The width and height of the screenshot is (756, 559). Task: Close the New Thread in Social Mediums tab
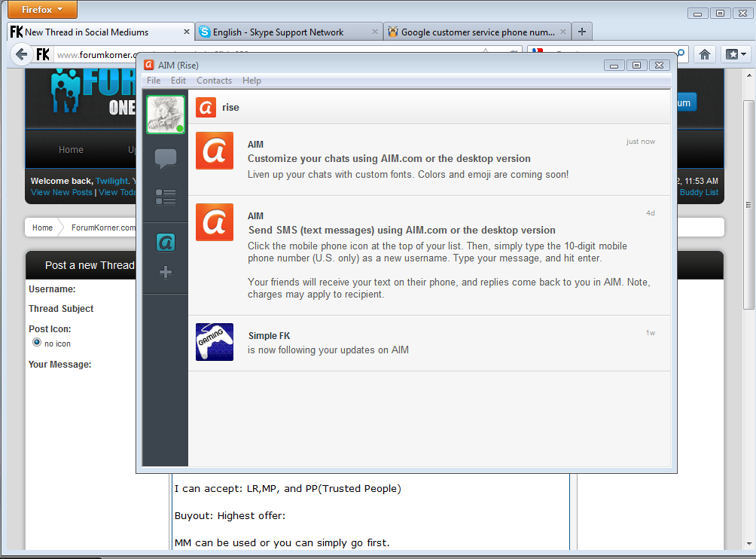tap(187, 32)
